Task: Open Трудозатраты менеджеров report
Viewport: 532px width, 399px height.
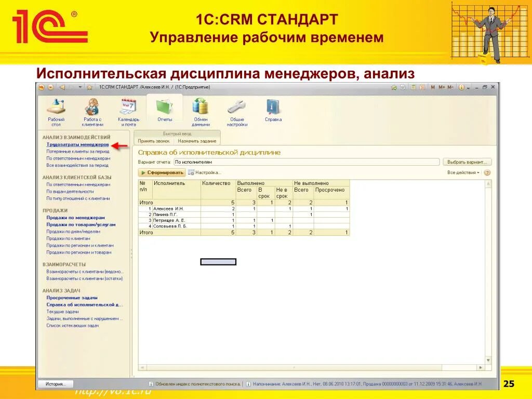Action: tap(77, 144)
